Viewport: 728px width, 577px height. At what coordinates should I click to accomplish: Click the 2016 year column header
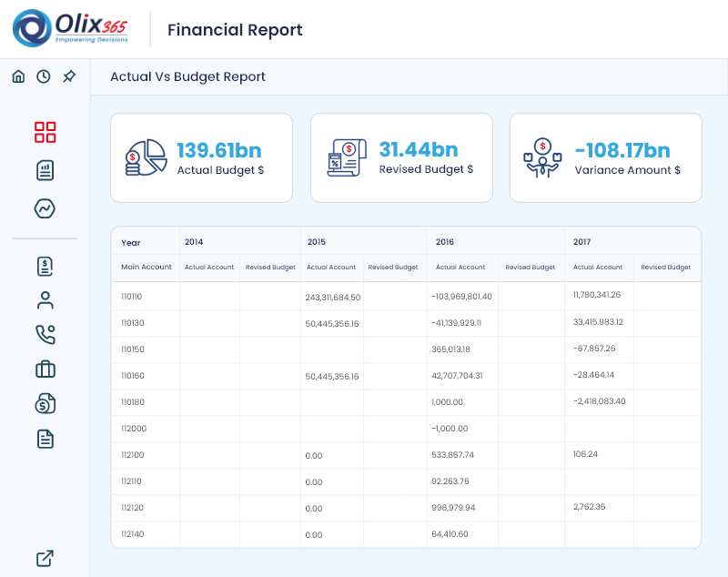point(445,241)
